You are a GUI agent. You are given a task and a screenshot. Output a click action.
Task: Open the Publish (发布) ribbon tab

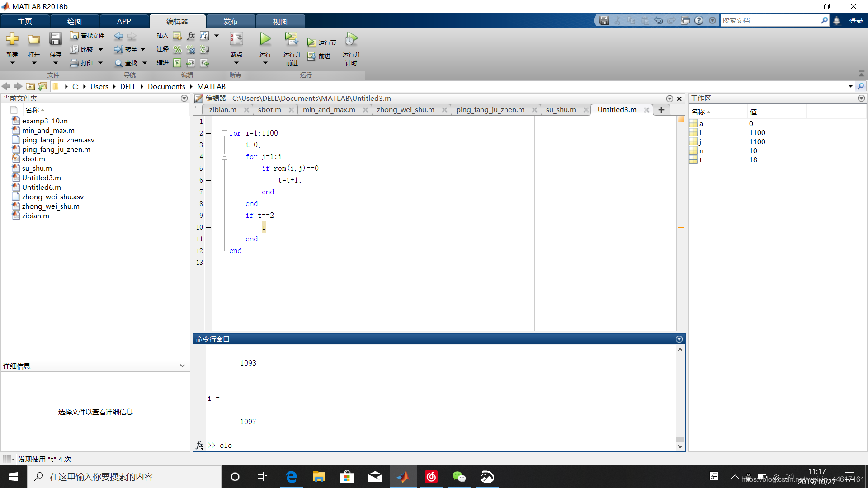point(230,21)
